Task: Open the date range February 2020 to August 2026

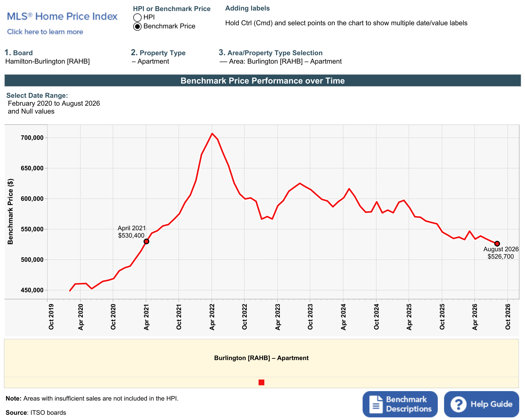Action: point(54,107)
